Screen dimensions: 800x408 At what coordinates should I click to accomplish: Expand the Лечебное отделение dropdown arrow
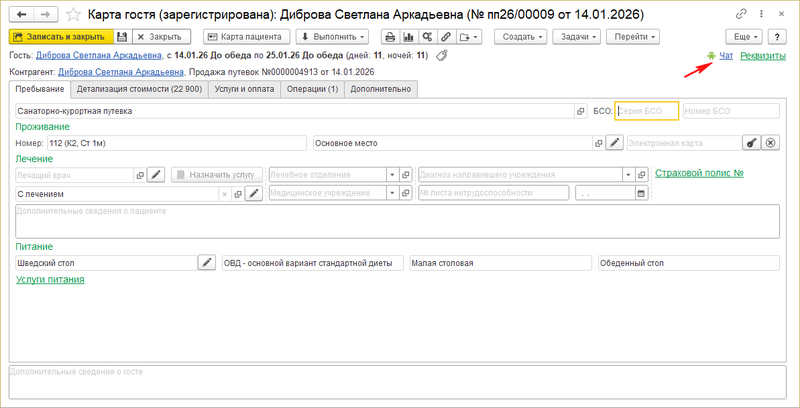pos(392,175)
